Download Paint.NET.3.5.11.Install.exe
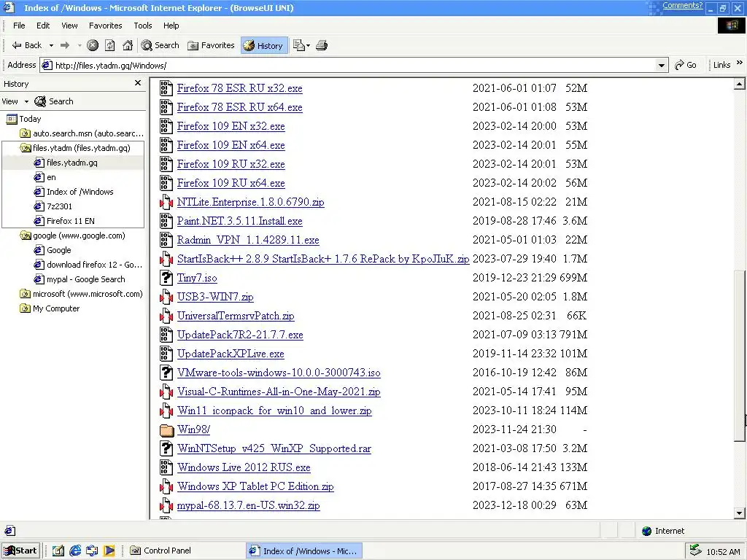747x560 pixels. pyautogui.click(x=239, y=221)
